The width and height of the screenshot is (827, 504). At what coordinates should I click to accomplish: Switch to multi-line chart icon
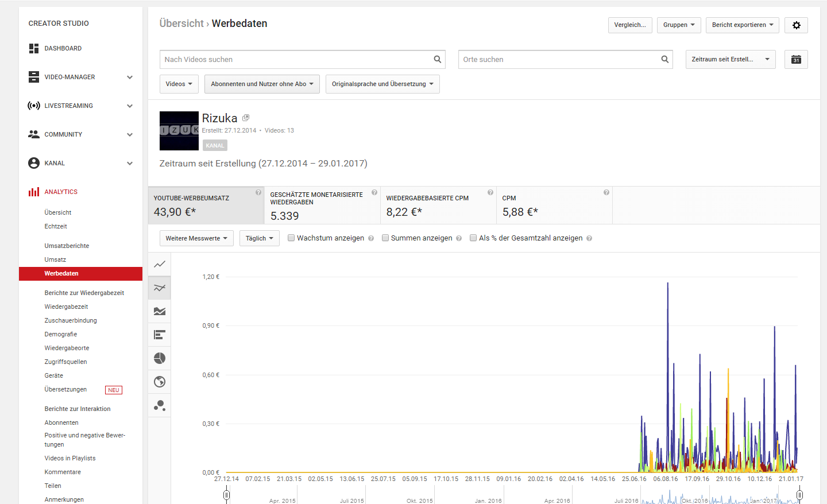(x=160, y=288)
